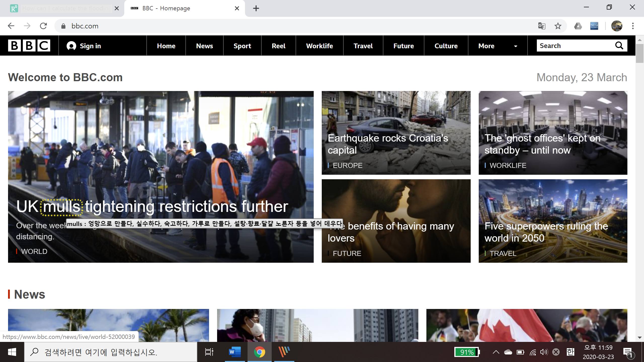Open the Tooltip Dictionary extension

tap(594, 26)
